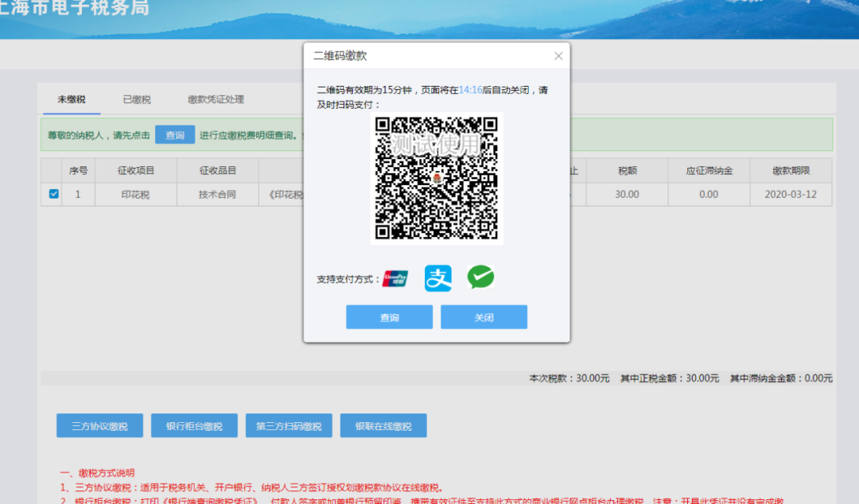The width and height of the screenshot is (859, 504).
Task: Click the 应征滞纳金 column header
Action: pyautogui.click(x=709, y=170)
